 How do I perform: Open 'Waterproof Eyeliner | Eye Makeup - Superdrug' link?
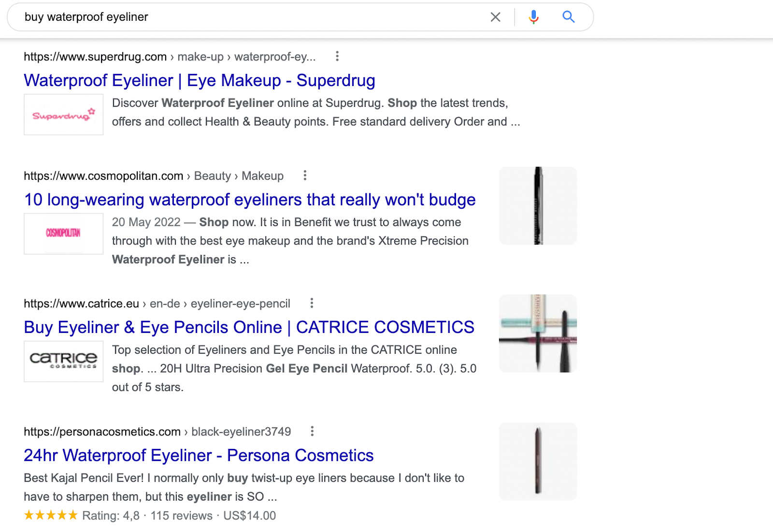coord(200,80)
